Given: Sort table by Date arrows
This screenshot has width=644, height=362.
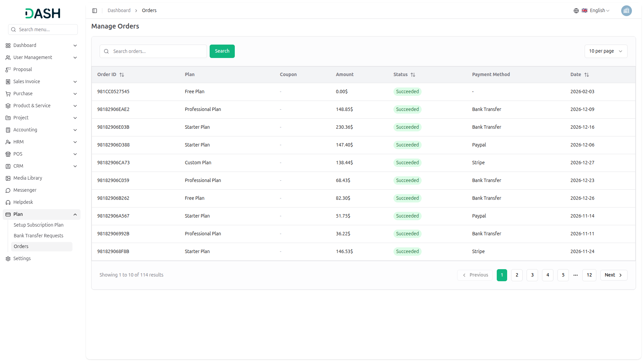Looking at the screenshot, I should [x=587, y=75].
